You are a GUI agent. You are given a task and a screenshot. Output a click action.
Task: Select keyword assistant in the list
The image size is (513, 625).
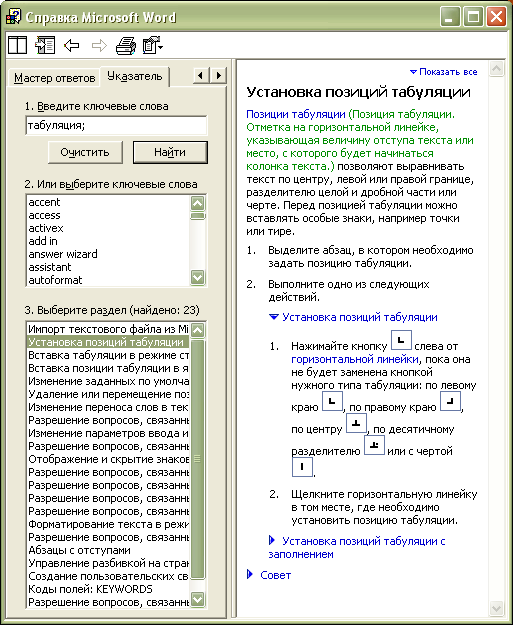(108, 267)
